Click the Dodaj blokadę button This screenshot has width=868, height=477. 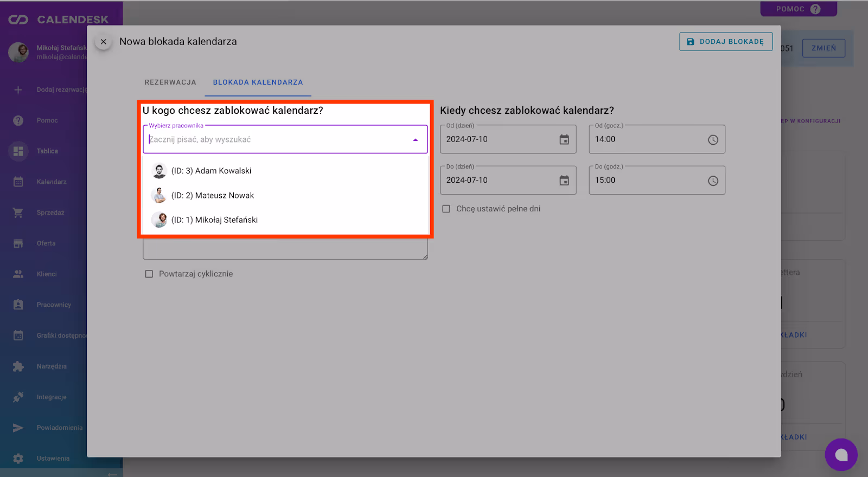pos(725,42)
